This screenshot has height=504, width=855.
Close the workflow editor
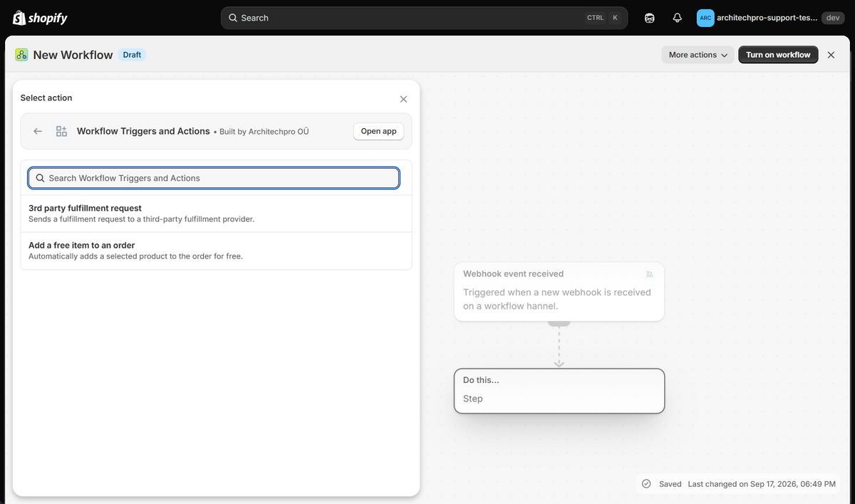click(831, 55)
